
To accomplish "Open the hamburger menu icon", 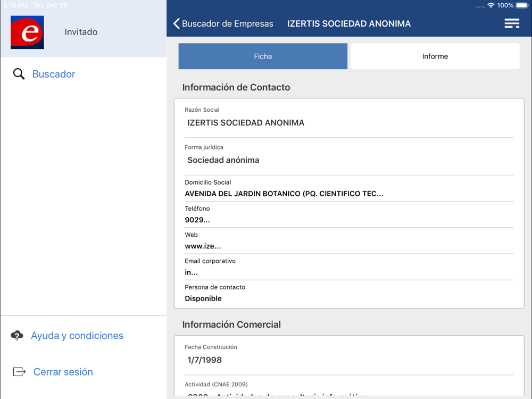I will coord(512,23).
